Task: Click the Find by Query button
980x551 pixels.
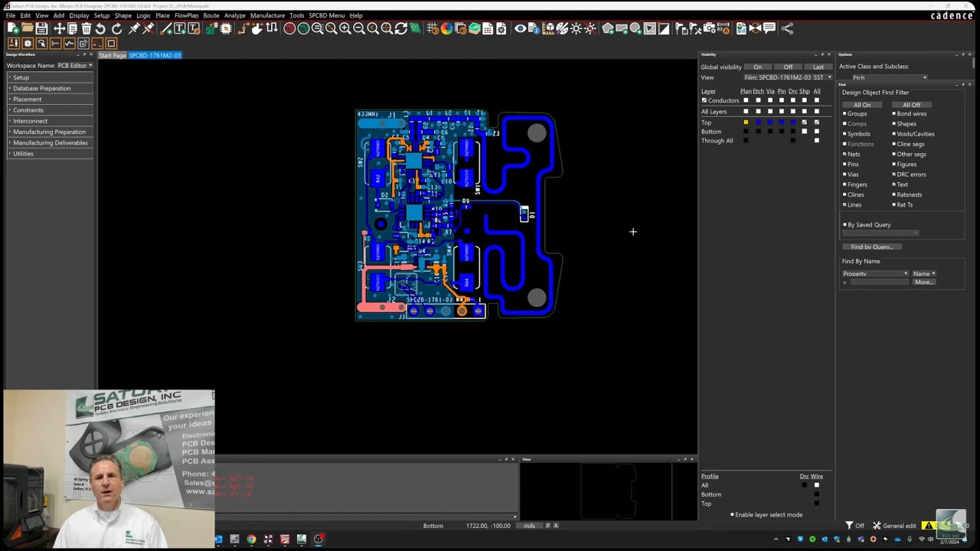Action: [x=872, y=247]
